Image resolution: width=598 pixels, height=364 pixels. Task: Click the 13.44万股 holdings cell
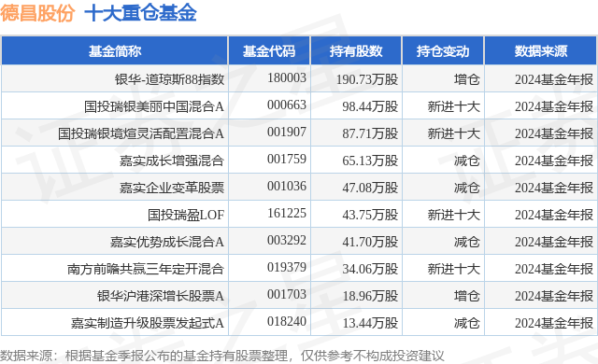[x=370, y=323]
